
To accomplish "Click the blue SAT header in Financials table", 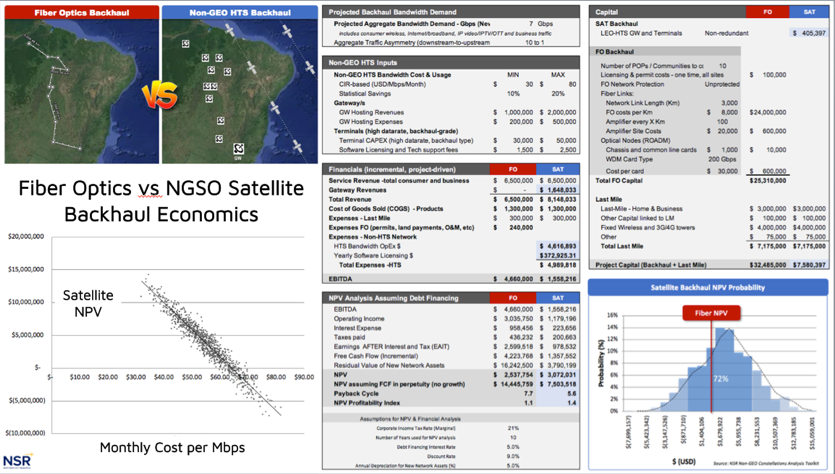I will (x=558, y=169).
